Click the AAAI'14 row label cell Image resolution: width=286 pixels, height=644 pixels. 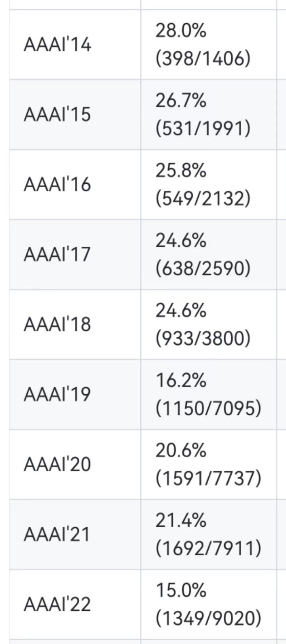[x=57, y=44]
